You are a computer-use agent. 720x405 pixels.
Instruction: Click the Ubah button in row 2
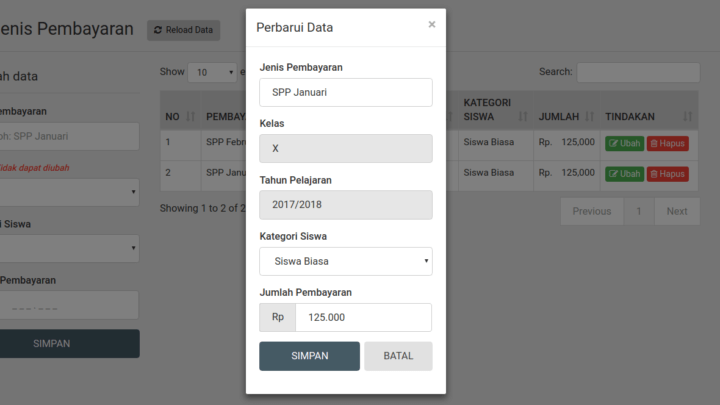pos(624,174)
